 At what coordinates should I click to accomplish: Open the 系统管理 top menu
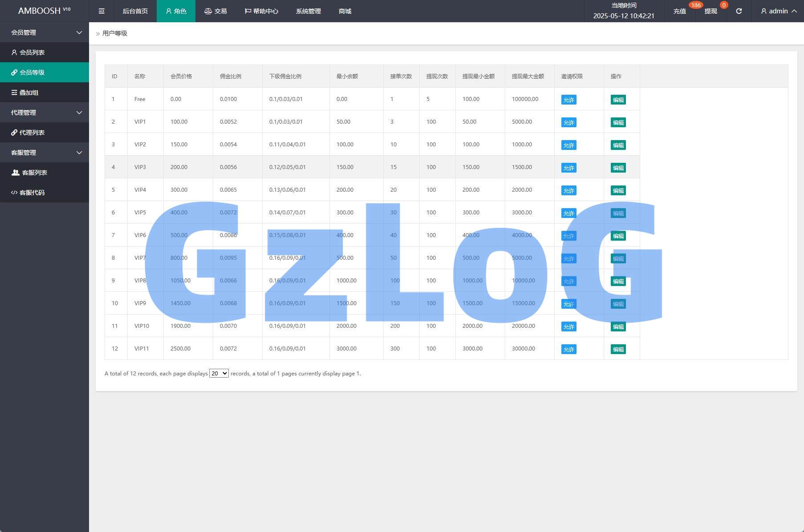[308, 11]
